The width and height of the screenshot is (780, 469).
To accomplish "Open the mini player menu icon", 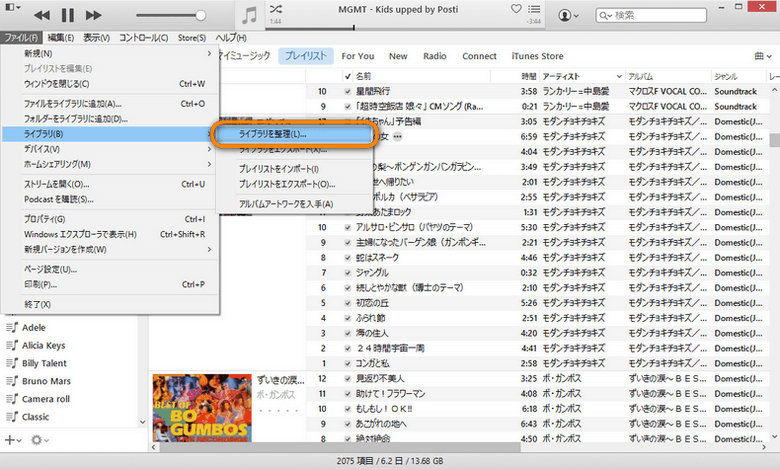I will [x=12, y=7].
